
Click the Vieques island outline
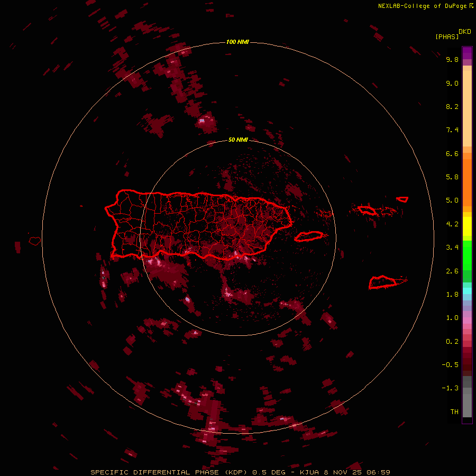coord(309,236)
